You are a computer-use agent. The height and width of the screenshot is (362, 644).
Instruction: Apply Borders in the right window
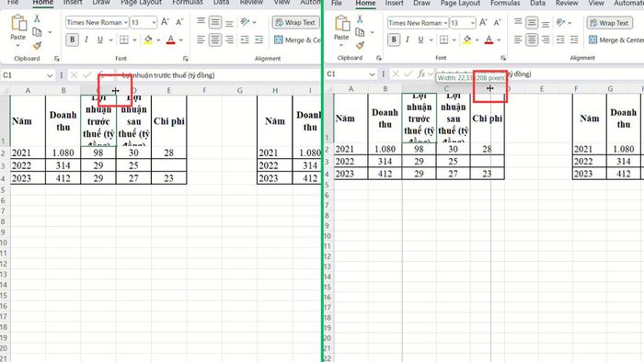tap(444, 40)
